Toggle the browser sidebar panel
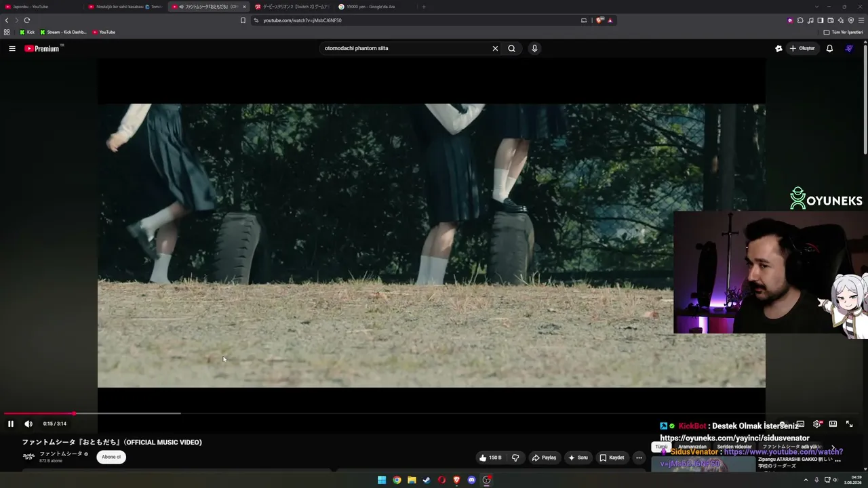The image size is (868, 488). point(821,20)
